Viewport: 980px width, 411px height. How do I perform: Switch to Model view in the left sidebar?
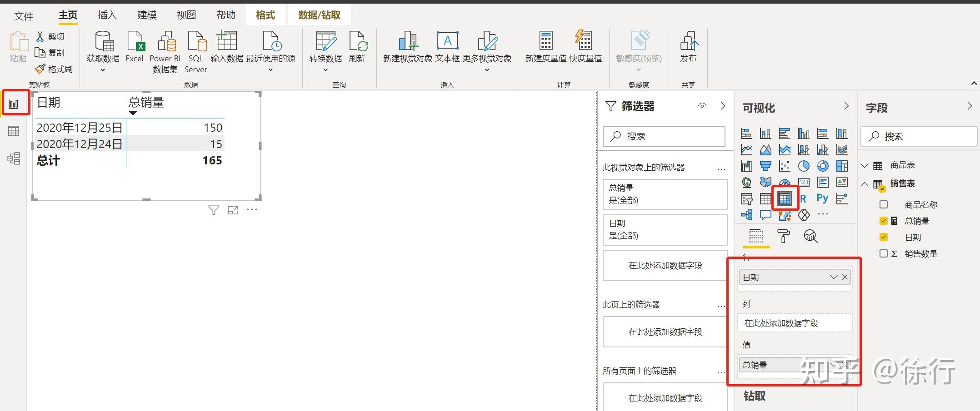tap(14, 158)
